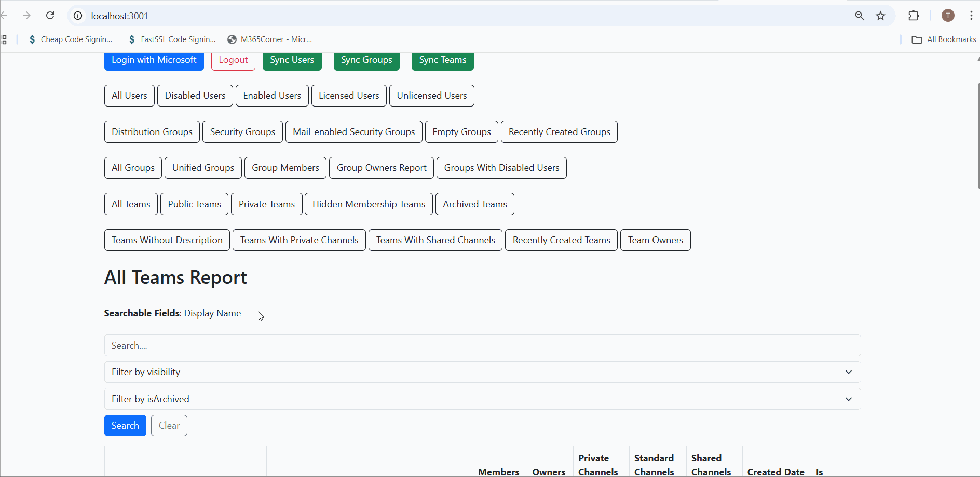
Task: Switch to the Archived Teams report
Action: click(x=474, y=204)
